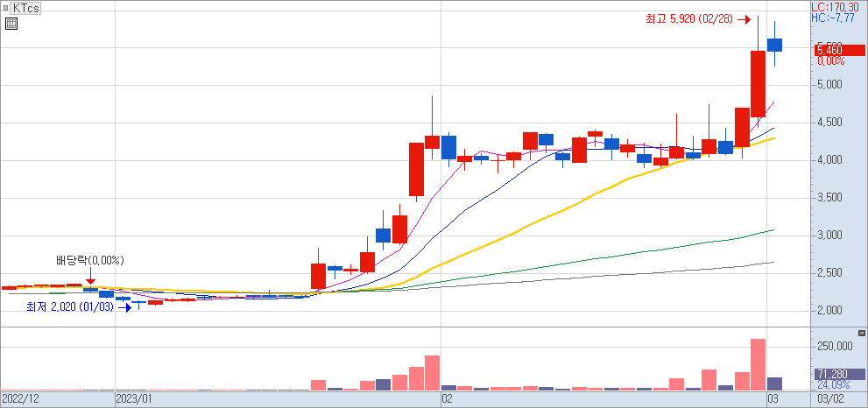
Task: Click the 3,500 price axis label
Action: pos(829,198)
